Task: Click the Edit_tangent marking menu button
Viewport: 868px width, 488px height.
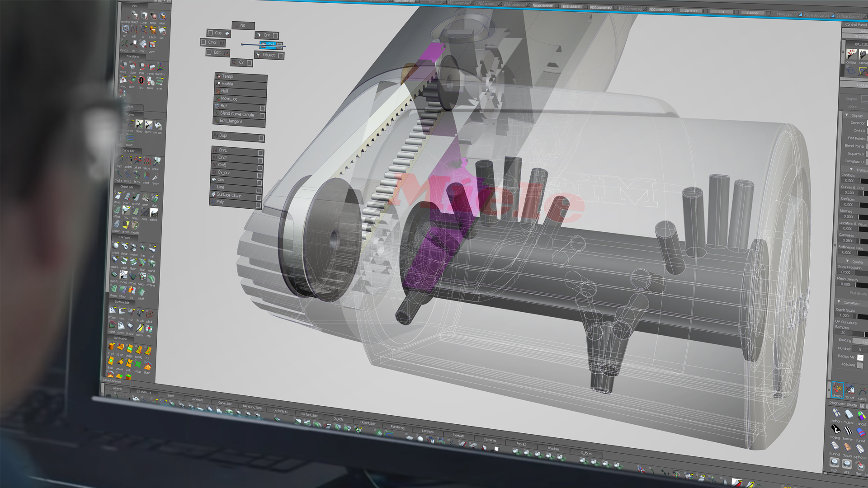Action: tap(239, 121)
